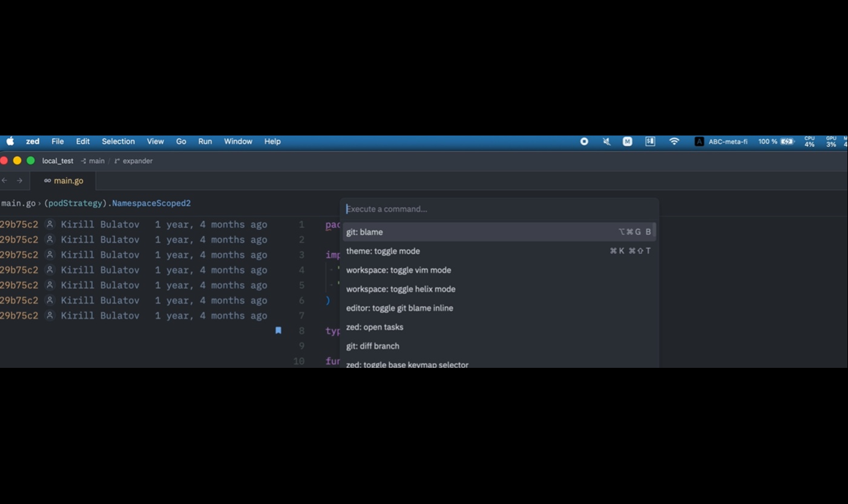The height and width of the screenshot is (504, 848).
Task: Open the Selection menu
Action: pos(118,142)
